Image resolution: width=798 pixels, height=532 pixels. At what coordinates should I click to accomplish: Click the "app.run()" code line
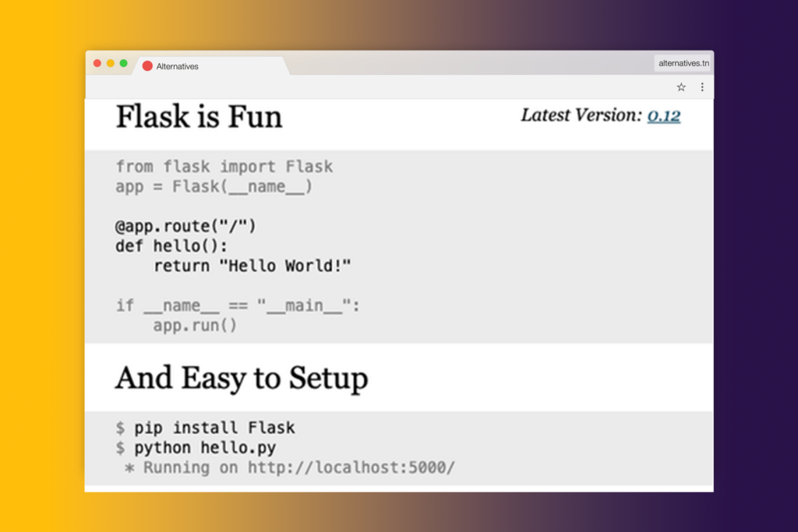(195, 326)
